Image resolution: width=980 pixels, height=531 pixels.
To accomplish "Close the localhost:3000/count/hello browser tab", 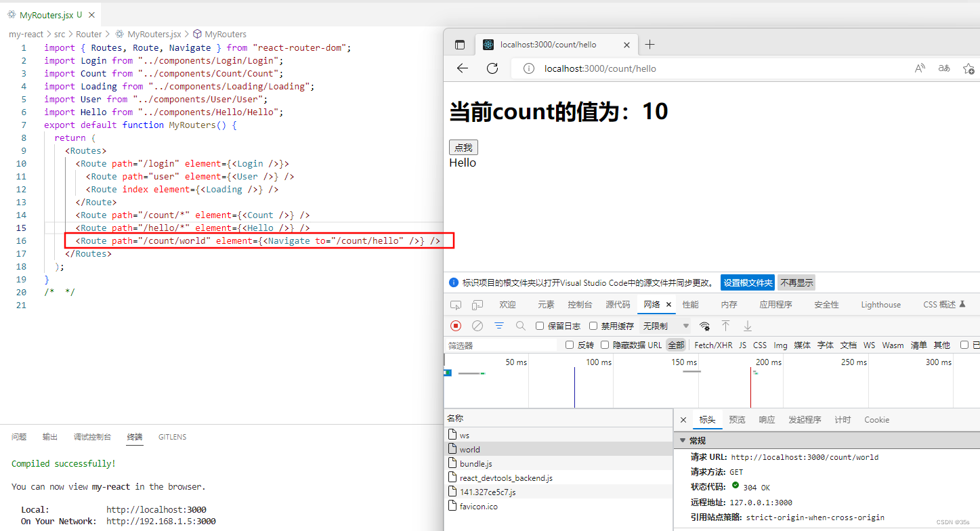I will click(626, 45).
